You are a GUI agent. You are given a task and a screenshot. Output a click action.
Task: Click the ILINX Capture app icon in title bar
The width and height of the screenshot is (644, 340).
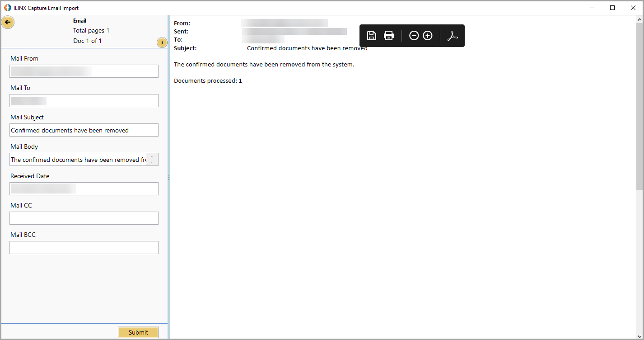coord(7,8)
